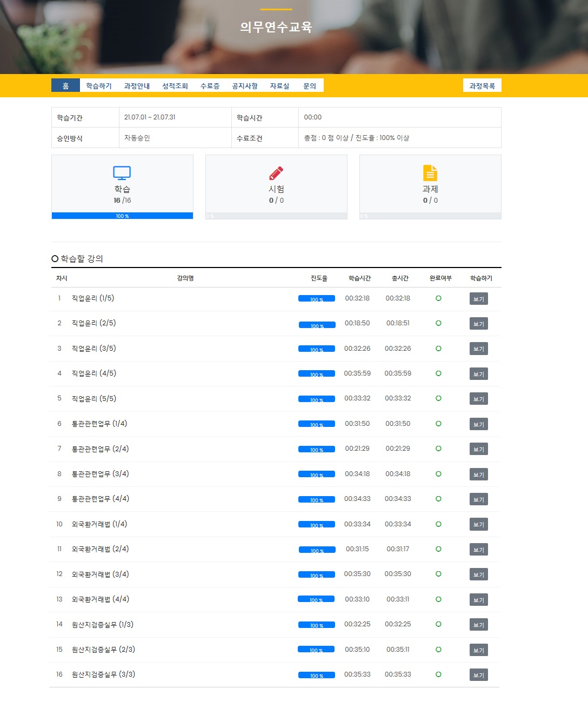Screen dimensions: 588x702
Task: Go to the 공지사항 tab
Action: pos(245,86)
